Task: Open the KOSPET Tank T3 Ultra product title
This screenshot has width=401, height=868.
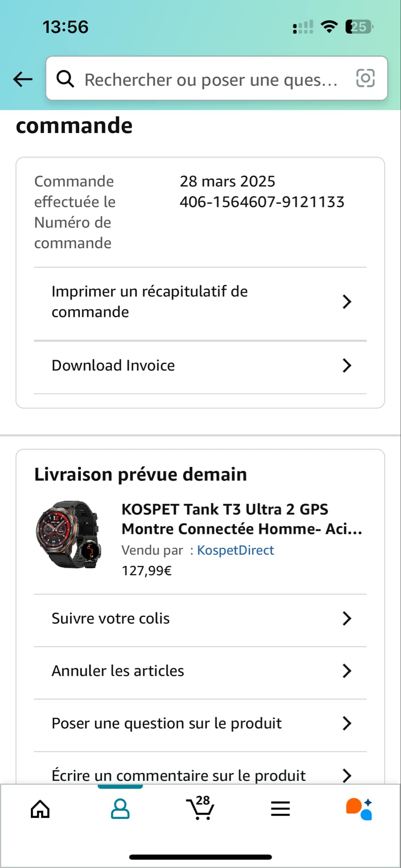Action: tap(241, 519)
